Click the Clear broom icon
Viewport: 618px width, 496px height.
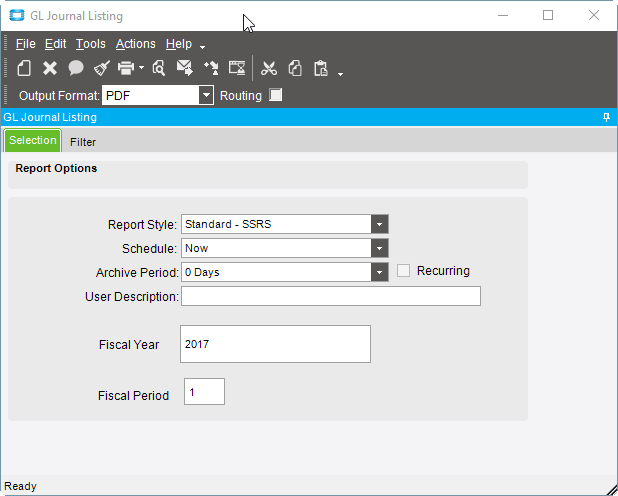(x=102, y=68)
